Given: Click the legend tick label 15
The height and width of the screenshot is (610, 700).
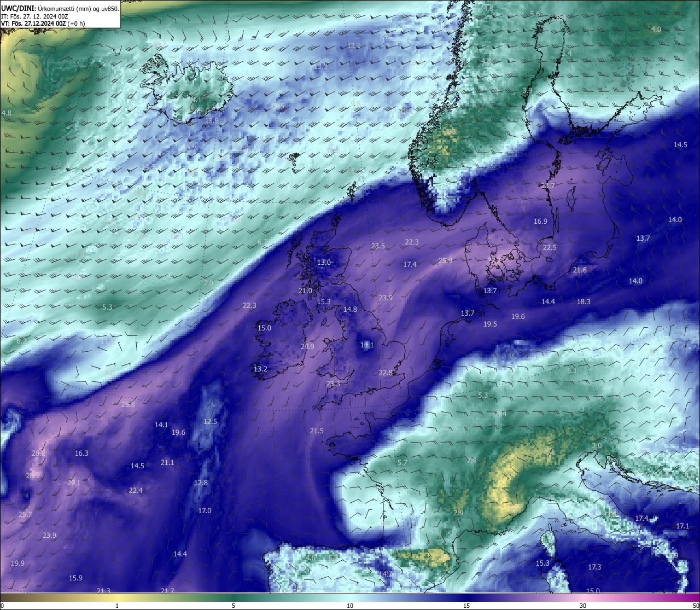Looking at the screenshot, I should (x=466, y=606).
